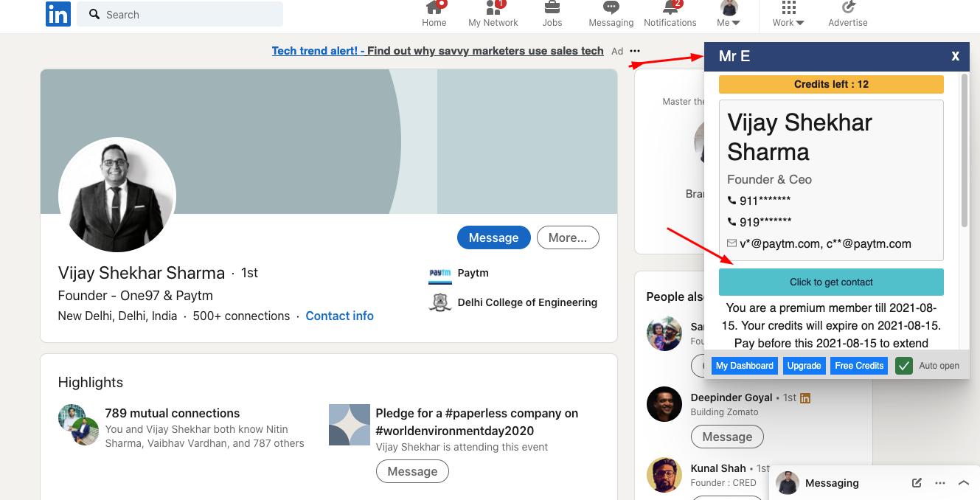The image size is (980, 500).
Task: Open the Advertise icon
Action: (x=848, y=7)
